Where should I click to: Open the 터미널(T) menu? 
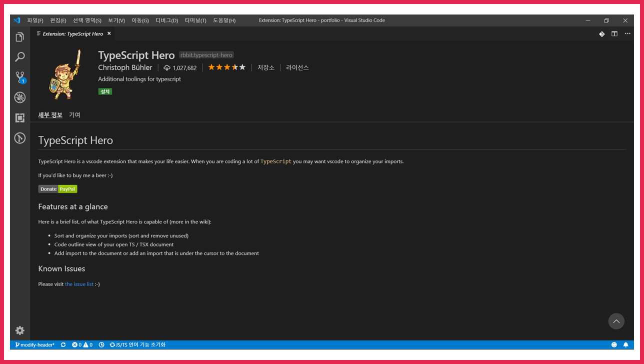point(195,20)
